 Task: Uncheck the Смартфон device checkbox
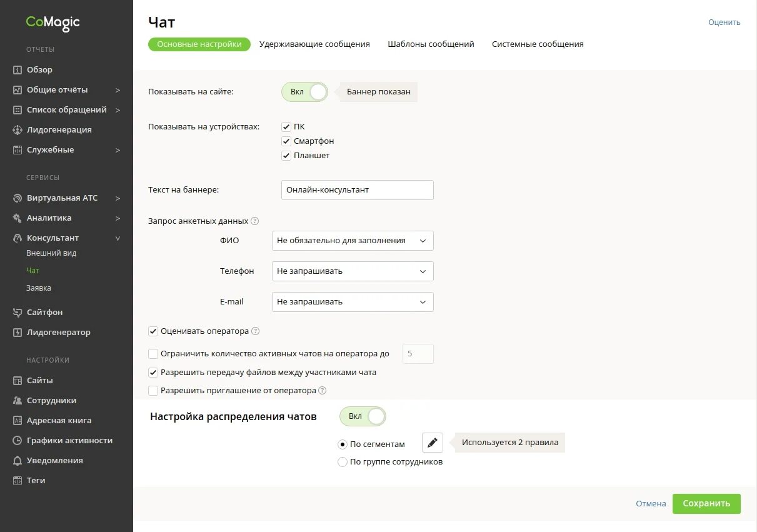pos(286,141)
